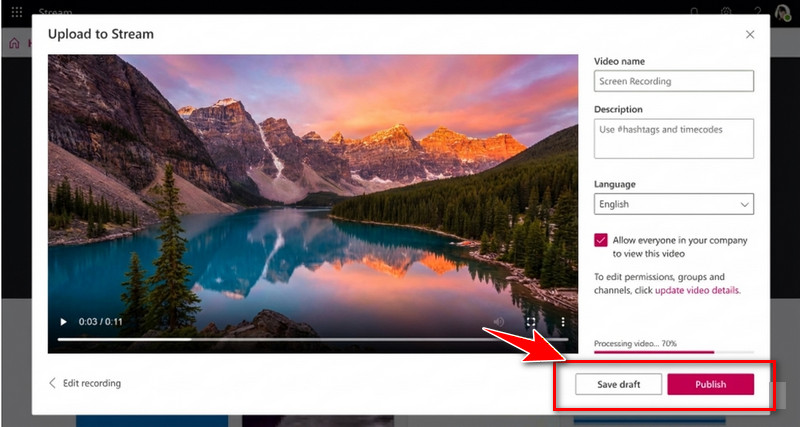This screenshot has height=427, width=800.
Task: Uncheck Allow everyone in your company
Action: point(601,240)
